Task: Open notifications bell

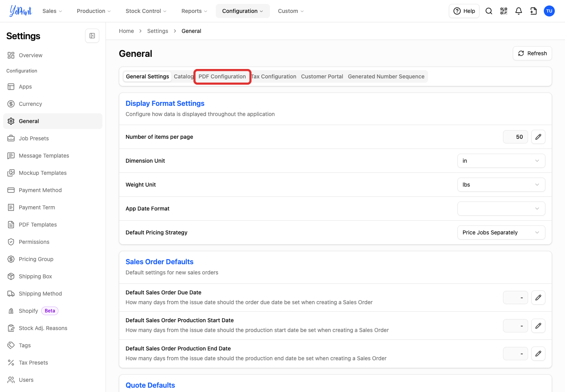Action: click(x=519, y=11)
